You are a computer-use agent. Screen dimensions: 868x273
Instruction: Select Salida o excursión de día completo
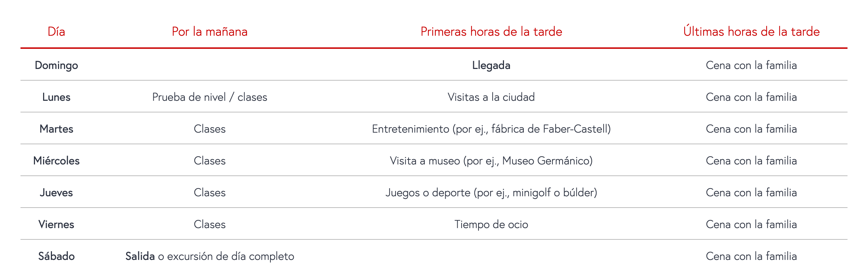[x=210, y=256]
